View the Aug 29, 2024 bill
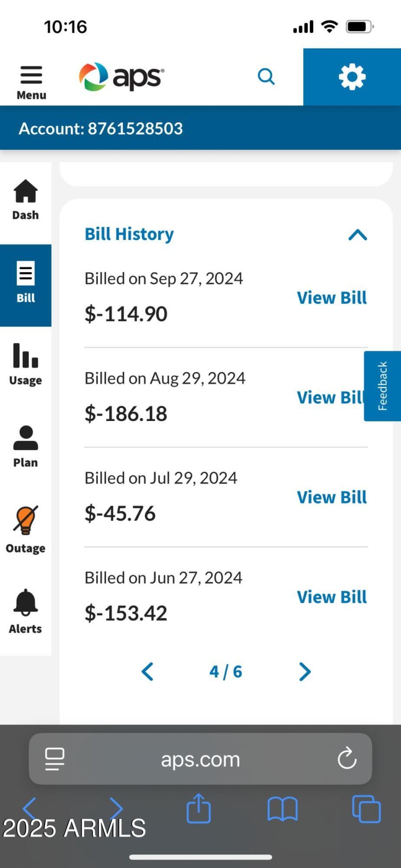401x868 pixels. (328, 397)
